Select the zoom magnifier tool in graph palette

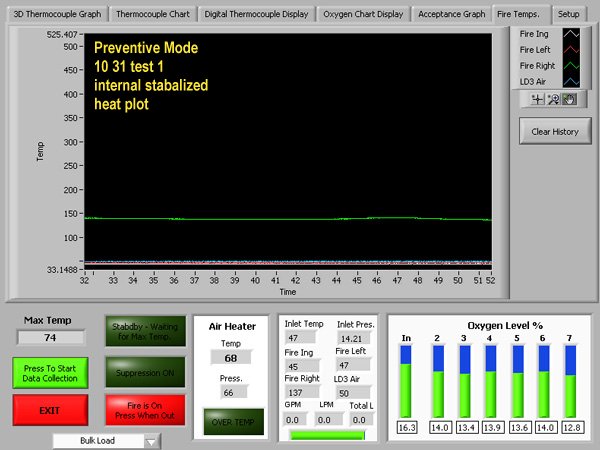click(553, 99)
